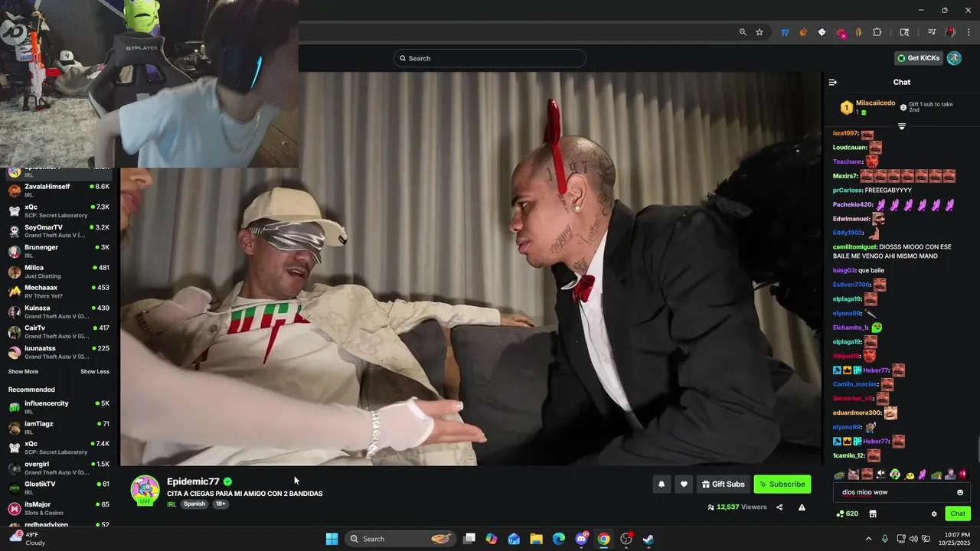Open ZavalaHimself channel in sidebar
This screenshot has width=980, height=551.
pos(59,190)
